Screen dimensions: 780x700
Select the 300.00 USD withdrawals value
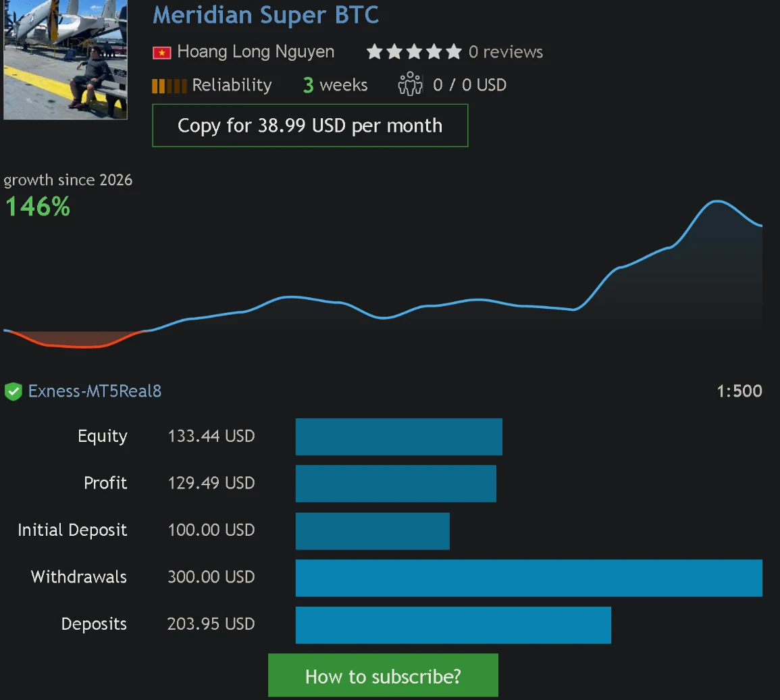coord(211,577)
